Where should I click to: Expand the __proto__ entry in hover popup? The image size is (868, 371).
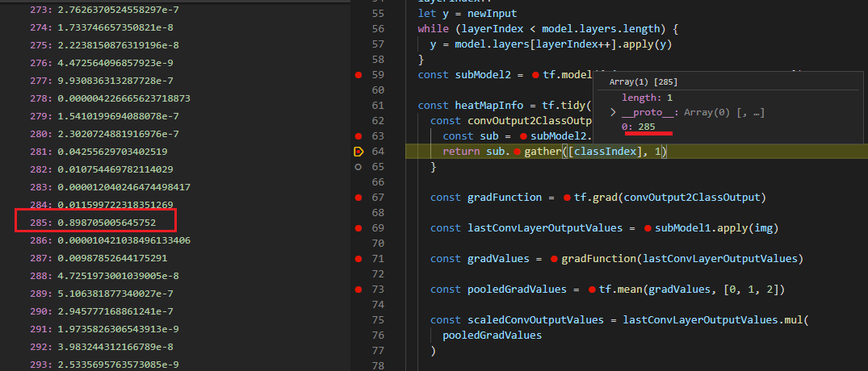coord(614,112)
